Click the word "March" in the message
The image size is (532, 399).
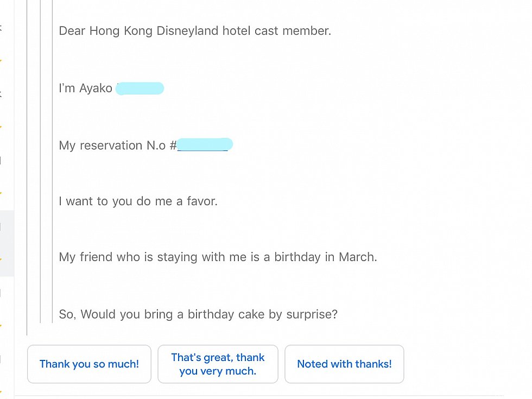click(358, 257)
